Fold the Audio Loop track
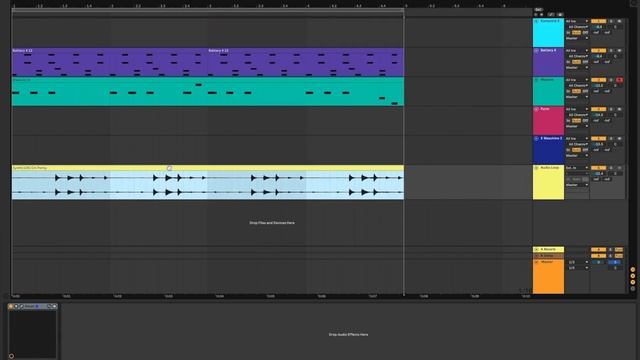 click(536, 168)
